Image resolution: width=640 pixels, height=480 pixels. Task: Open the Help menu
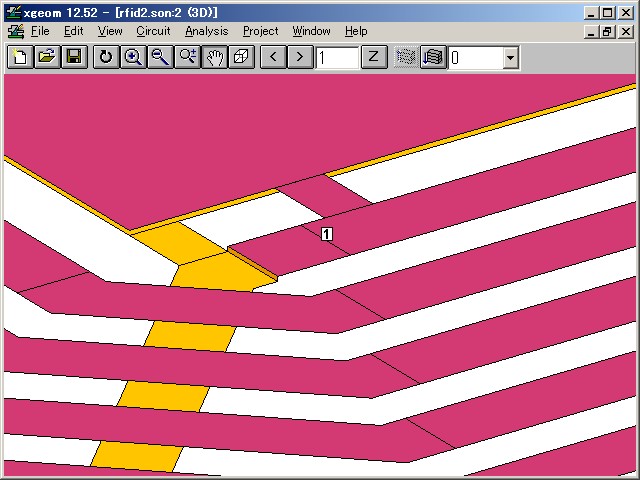(x=356, y=31)
